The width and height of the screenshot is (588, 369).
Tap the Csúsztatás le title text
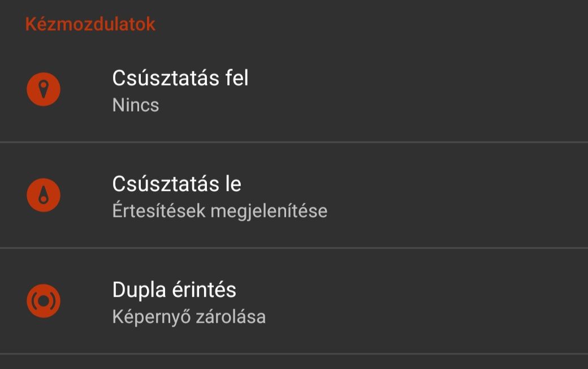(x=176, y=184)
